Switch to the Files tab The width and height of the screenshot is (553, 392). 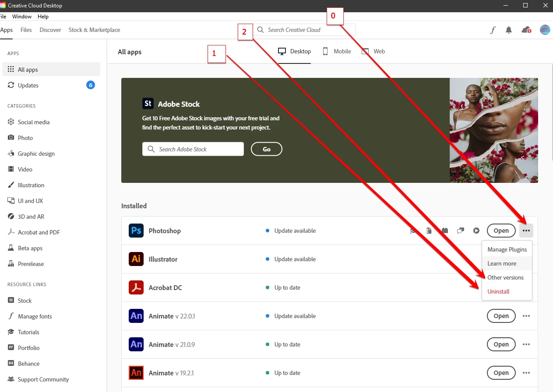tap(26, 30)
